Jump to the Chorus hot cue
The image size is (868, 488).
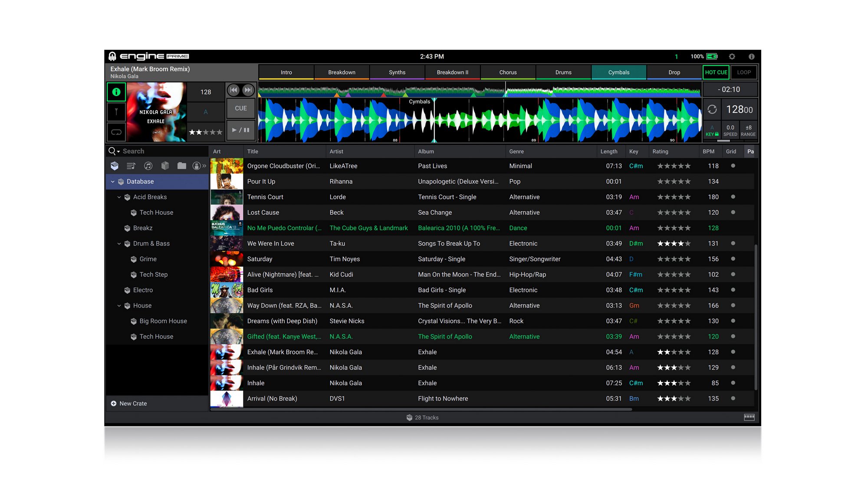(x=508, y=72)
